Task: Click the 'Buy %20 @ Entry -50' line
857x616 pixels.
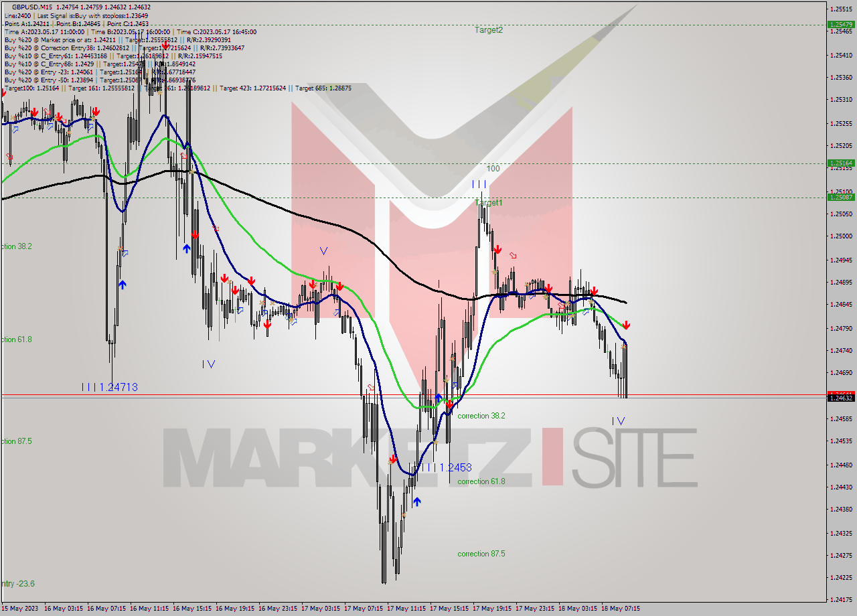Action: 100,80
